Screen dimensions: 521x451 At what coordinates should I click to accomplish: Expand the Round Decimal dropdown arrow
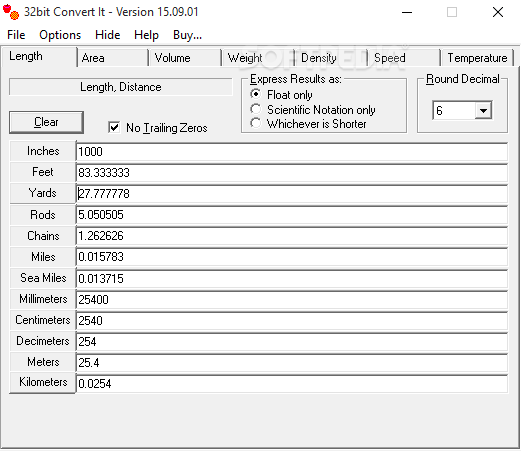click(x=483, y=110)
